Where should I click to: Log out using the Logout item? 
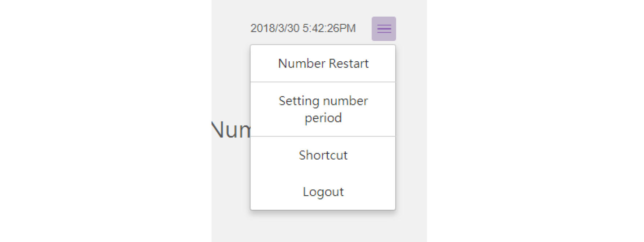(323, 192)
